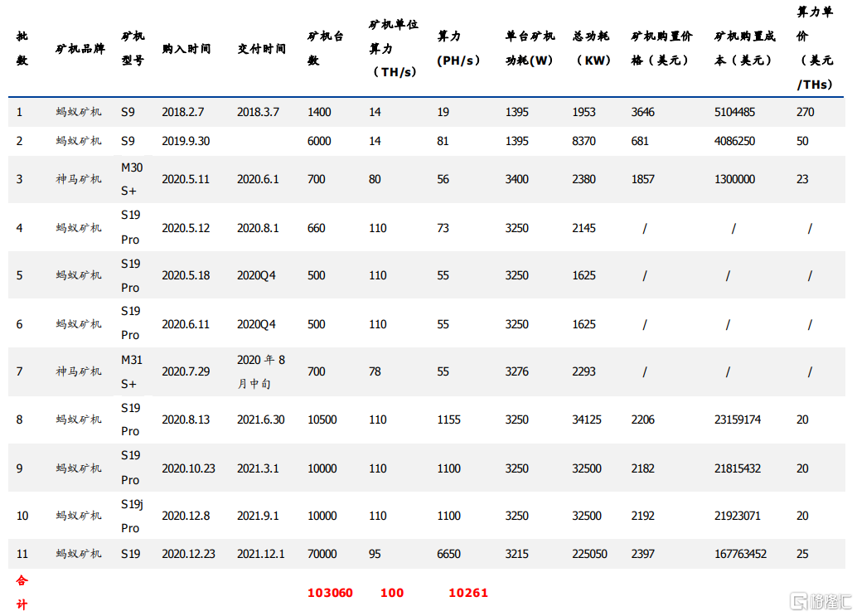Click purchase date 2020.6.11
The image size is (857, 616).
pos(186,324)
